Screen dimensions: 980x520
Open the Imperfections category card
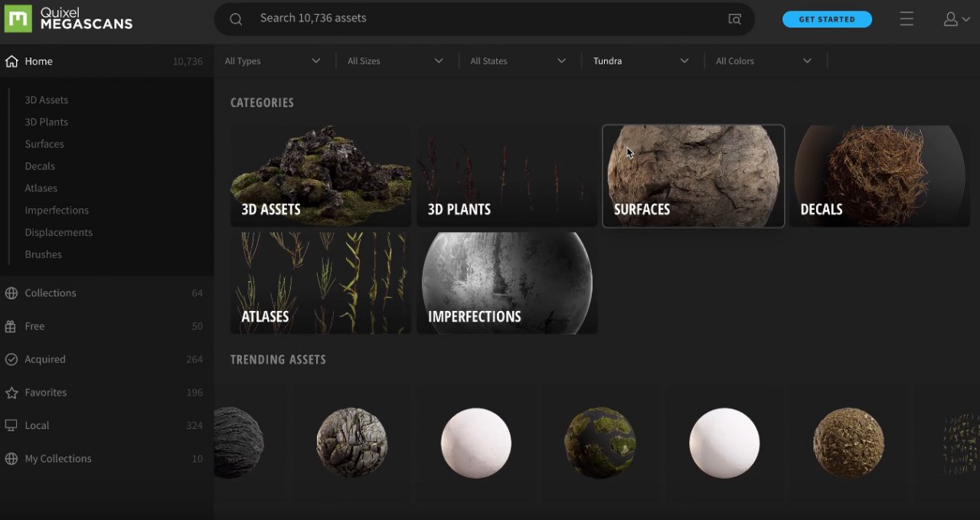(507, 283)
